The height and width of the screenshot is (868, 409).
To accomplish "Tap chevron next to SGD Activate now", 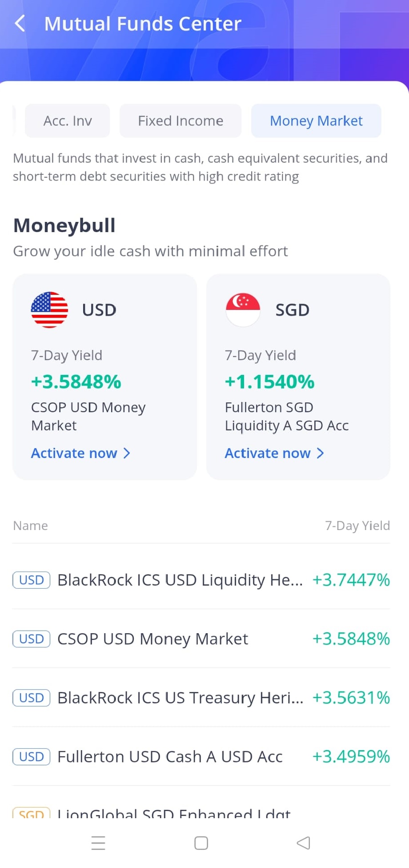I will click(x=320, y=453).
